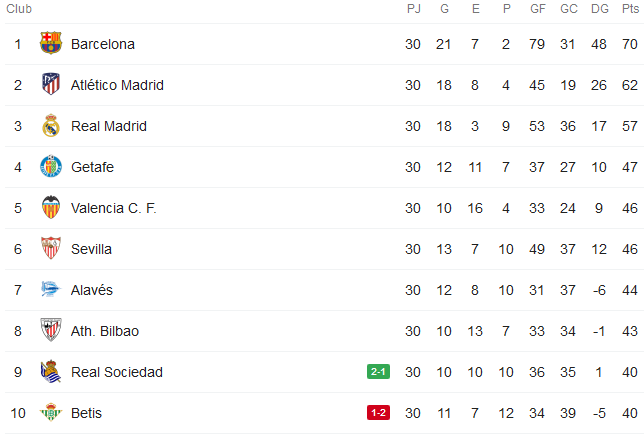This screenshot has width=644, height=436.
Task: Click the DG column header
Action: coord(599,9)
